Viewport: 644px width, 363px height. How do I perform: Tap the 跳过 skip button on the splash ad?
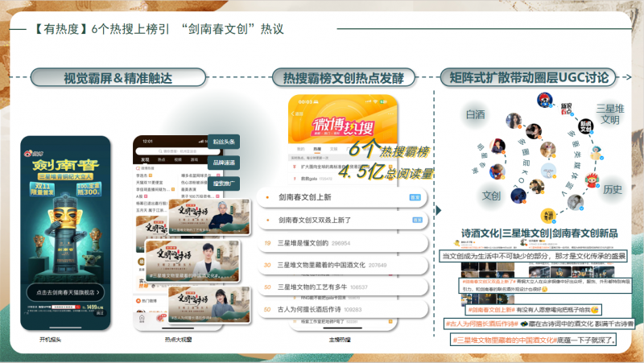[100, 313]
